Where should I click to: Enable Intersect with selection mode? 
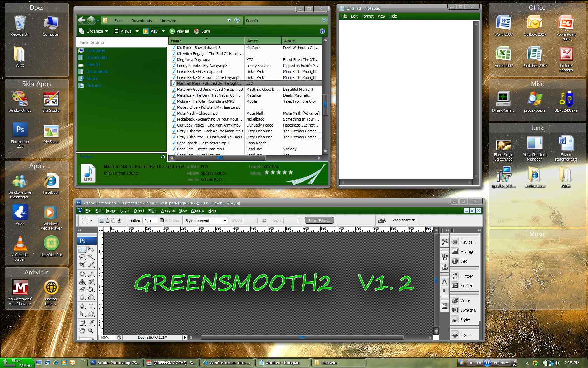tap(119, 220)
